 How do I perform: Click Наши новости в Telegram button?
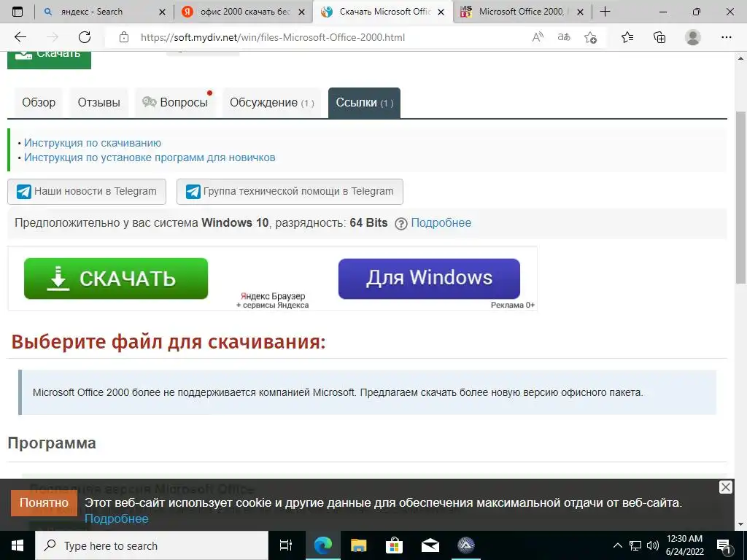click(x=87, y=192)
